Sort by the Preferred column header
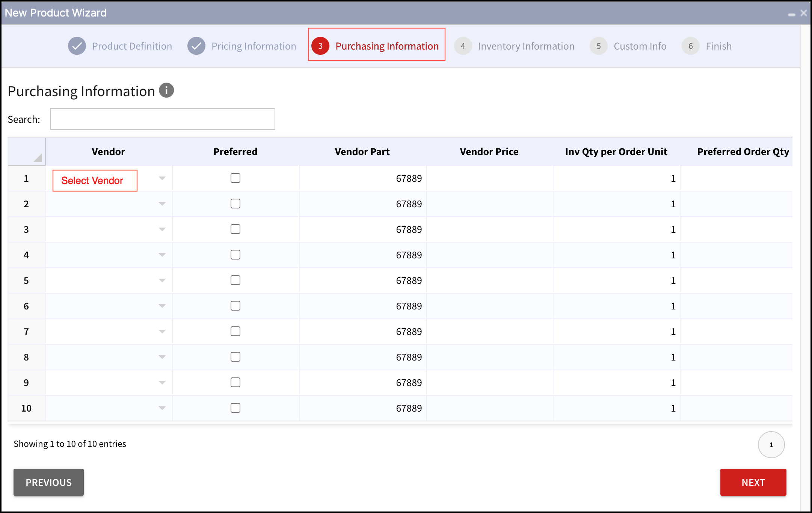812x513 pixels. tap(235, 152)
